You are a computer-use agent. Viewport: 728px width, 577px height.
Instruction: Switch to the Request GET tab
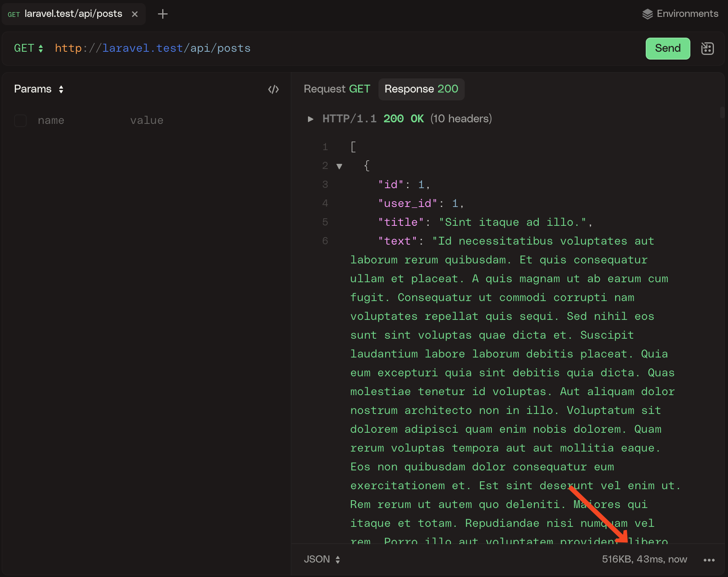click(337, 89)
